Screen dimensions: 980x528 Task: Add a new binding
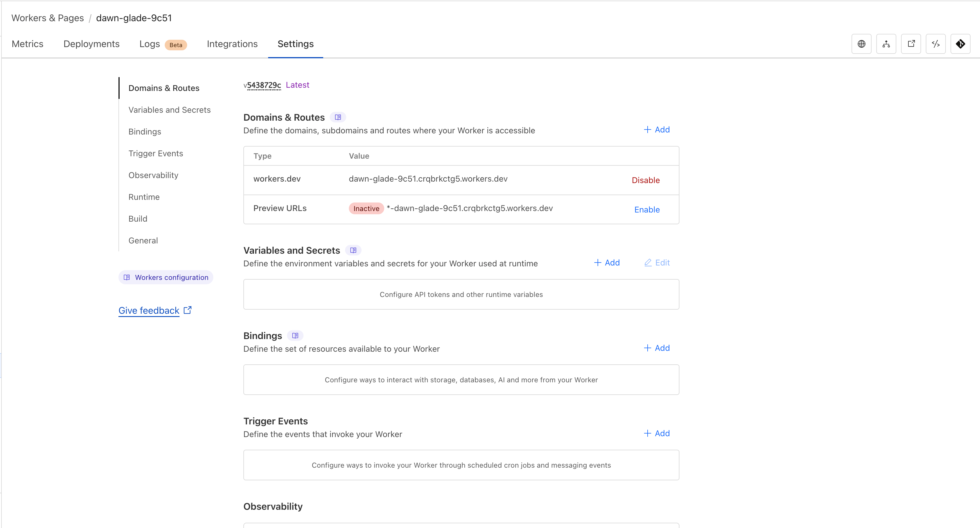[657, 348]
